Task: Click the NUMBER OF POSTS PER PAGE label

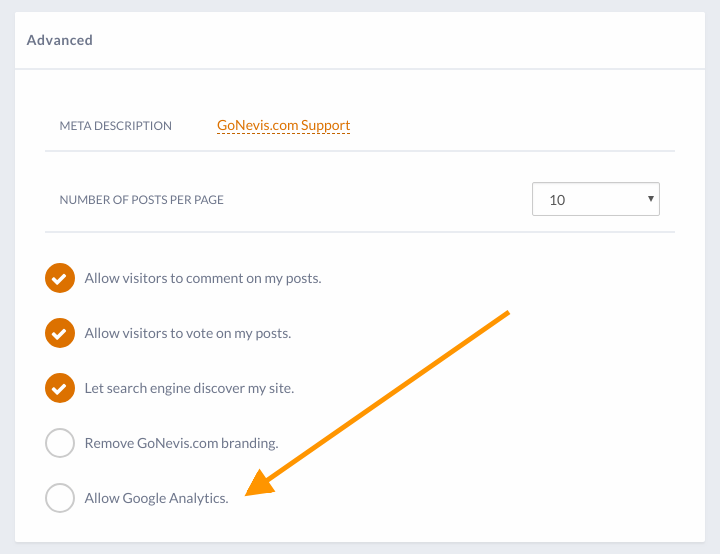Action: point(142,200)
